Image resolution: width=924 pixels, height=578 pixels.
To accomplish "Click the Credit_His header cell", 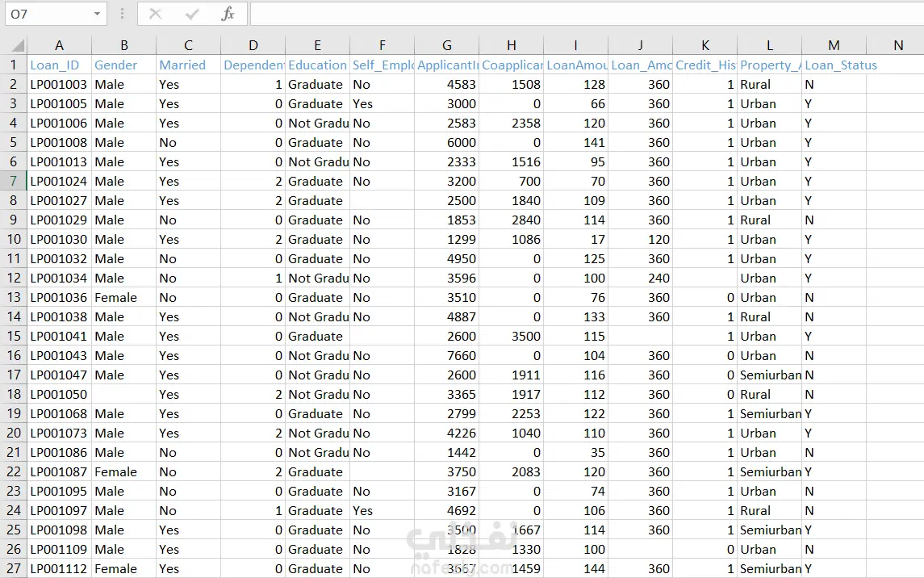I will point(704,65).
